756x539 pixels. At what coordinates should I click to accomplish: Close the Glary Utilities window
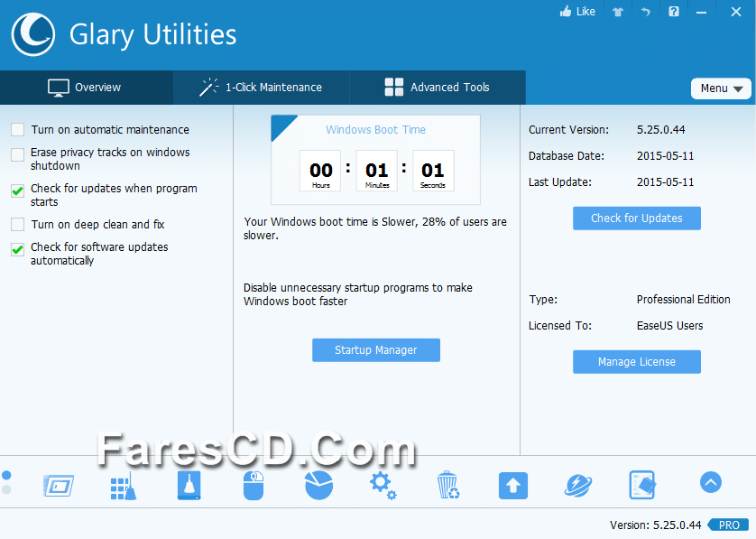(736, 12)
